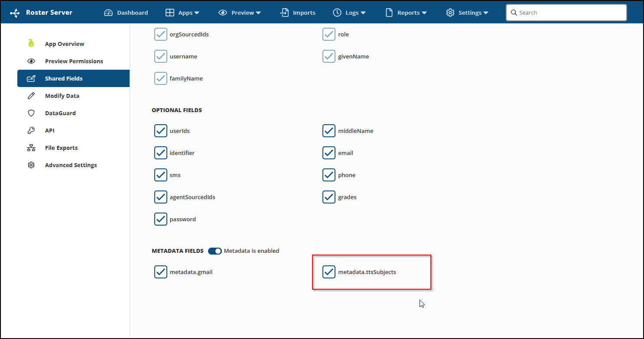
Task: Click the App Overview pear icon
Action: click(31, 43)
